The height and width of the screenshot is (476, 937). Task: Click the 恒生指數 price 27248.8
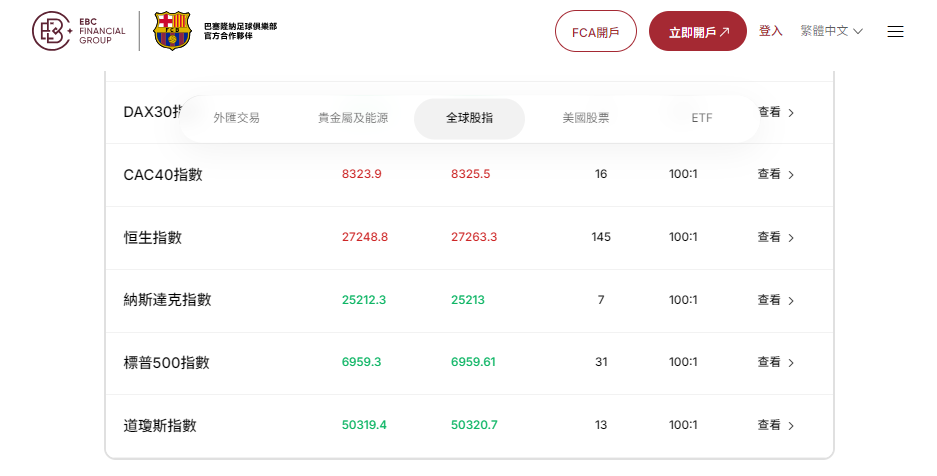pos(365,237)
